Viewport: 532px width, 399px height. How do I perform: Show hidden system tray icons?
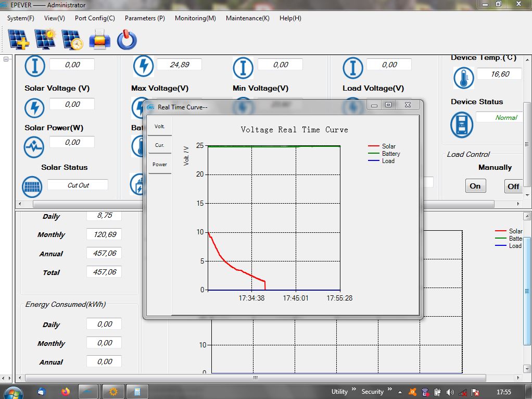(x=400, y=392)
